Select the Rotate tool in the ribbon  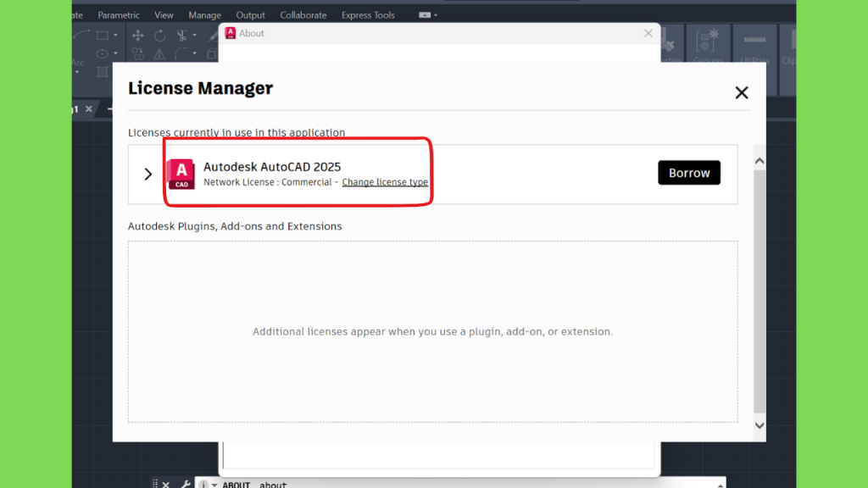click(159, 36)
